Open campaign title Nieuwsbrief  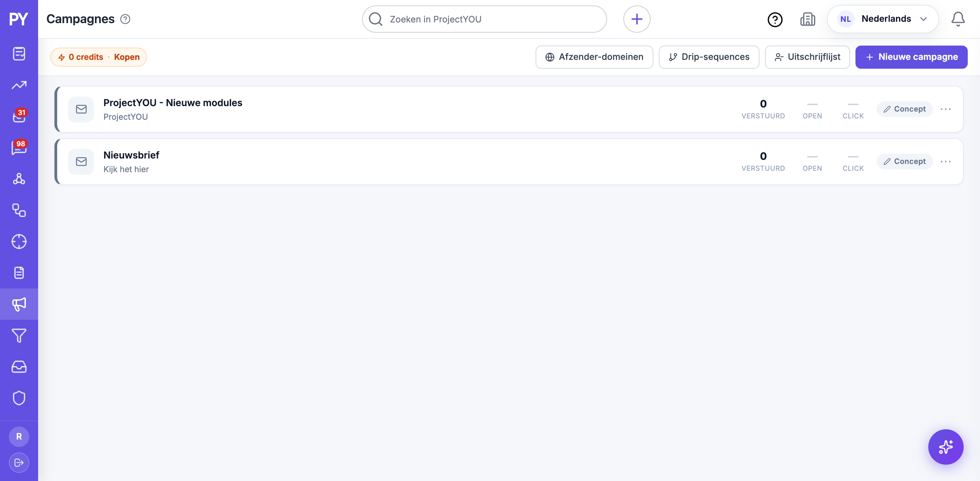[131, 155]
